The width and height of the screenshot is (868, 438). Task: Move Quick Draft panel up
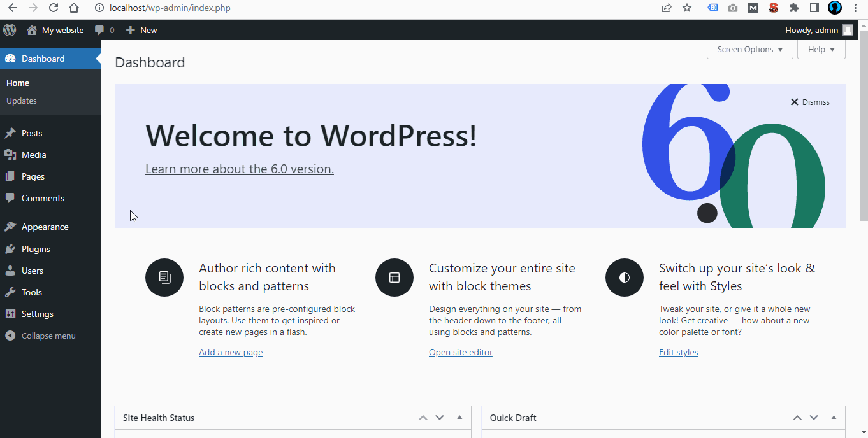click(797, 418)
